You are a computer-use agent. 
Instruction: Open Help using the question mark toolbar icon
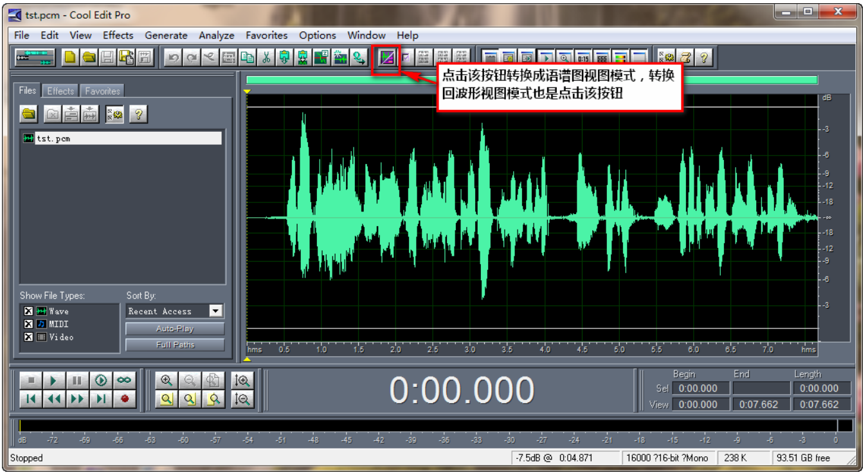(x=704, y=57)
